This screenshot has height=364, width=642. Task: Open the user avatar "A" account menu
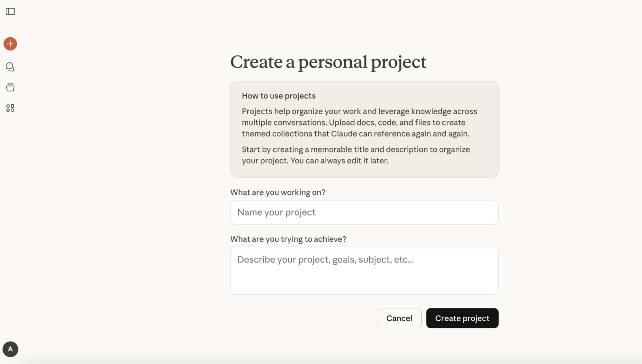(10, 349)
